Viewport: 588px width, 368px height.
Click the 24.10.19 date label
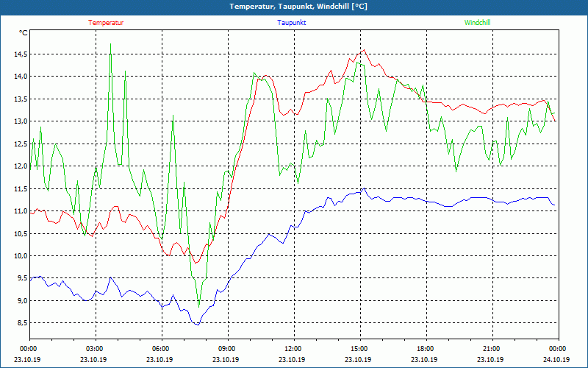556,359
